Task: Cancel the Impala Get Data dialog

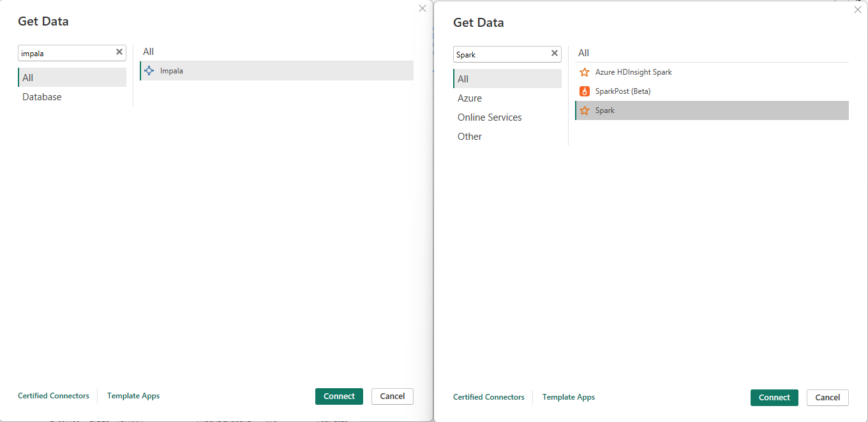Action: pyautogui.click(x=392, y=396)
